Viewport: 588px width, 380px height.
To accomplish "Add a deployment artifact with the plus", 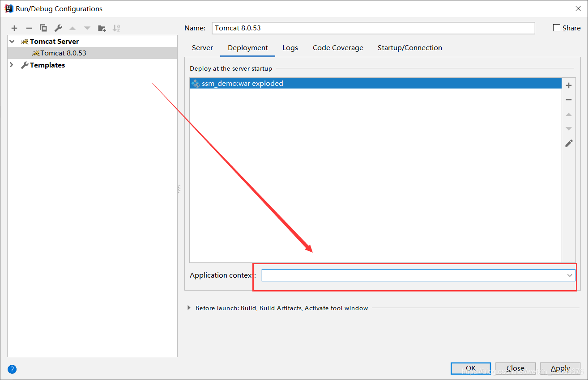I will point(569,85).
